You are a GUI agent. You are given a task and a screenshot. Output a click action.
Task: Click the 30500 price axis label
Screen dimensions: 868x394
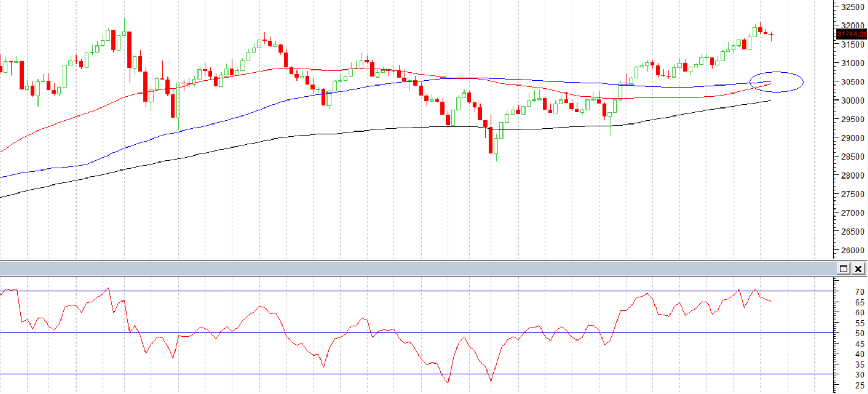point(852,82)
